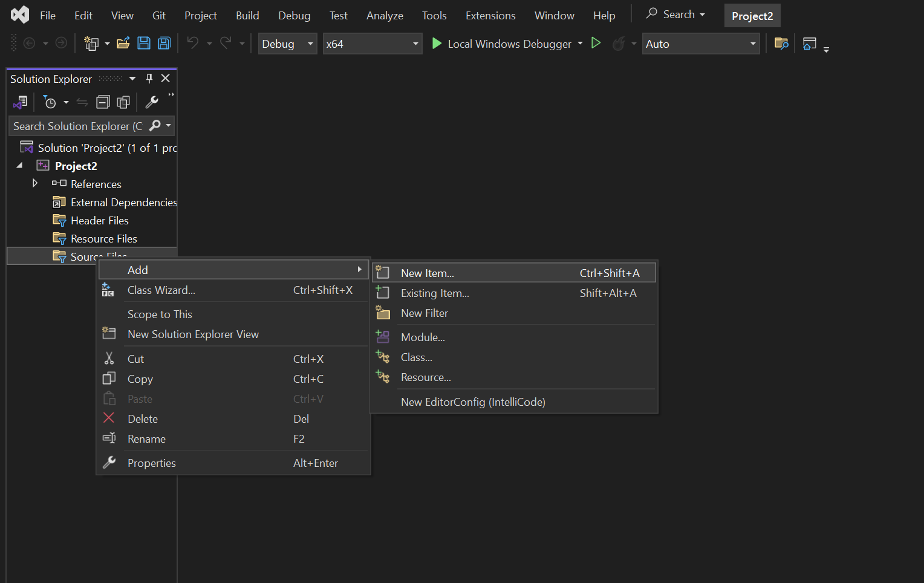Click the Open File folder icon
This screenshot has width=924, height=583.
tap(123, 43)
